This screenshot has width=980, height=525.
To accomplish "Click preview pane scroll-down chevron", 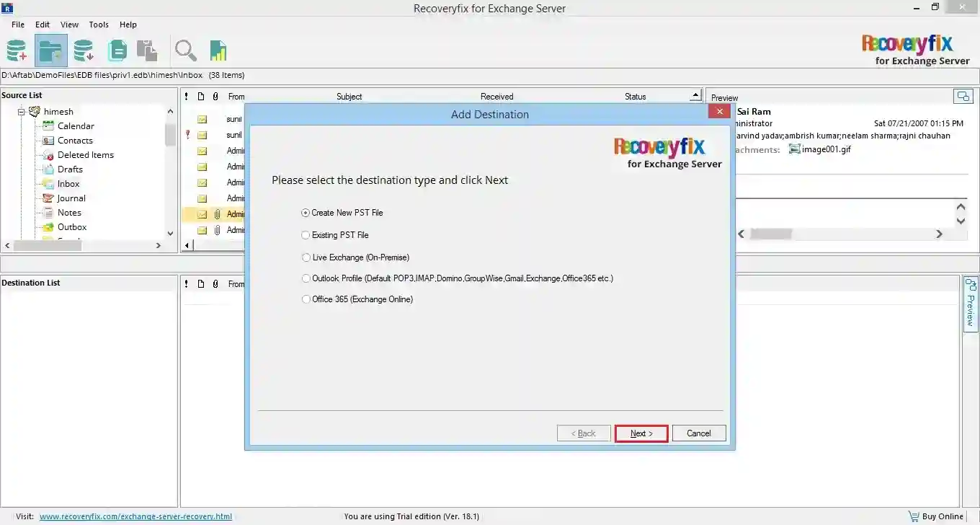I will tap(961, 221).
